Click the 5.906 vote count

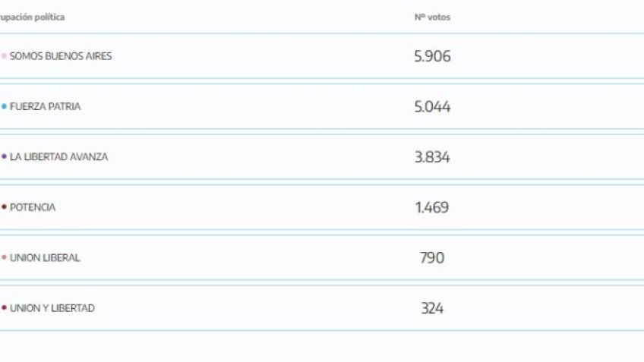pyautogui.click(x=432, y=56)
